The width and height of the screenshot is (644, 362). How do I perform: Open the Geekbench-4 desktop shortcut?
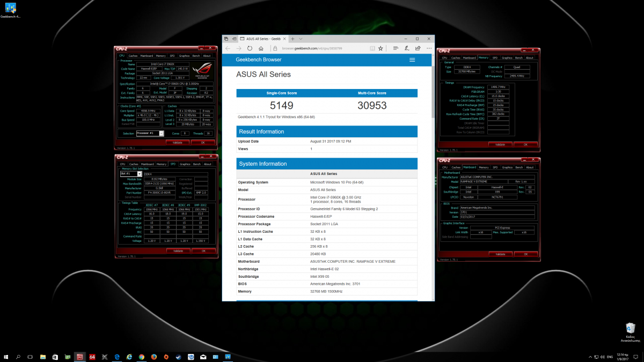(x=10, y=10)
